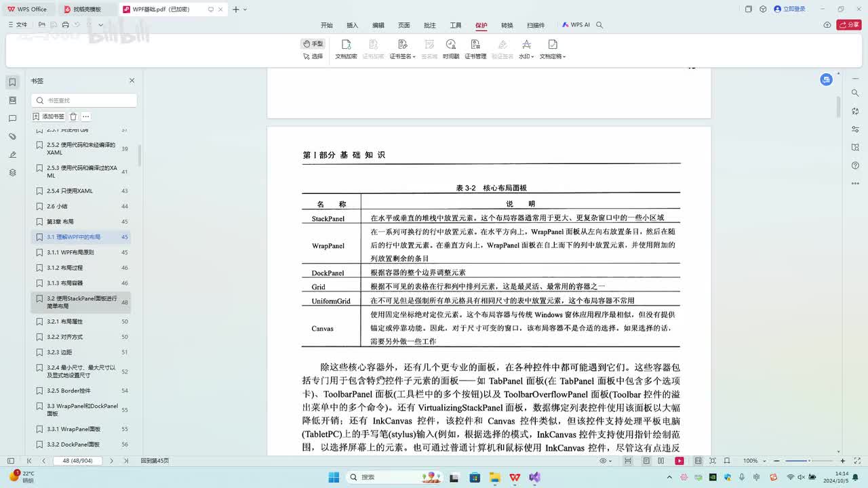Image resolution: width=868 pixels, height=488 pixels.
Task: Switch to the 开始 ribbon tab
Action: click(x=327, y=25)
